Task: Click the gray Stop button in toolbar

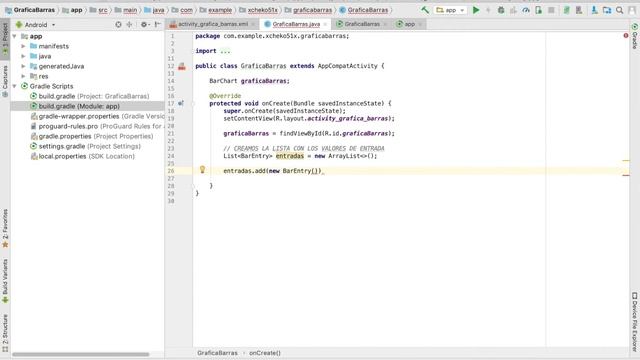Action: [x=551, y=10]
